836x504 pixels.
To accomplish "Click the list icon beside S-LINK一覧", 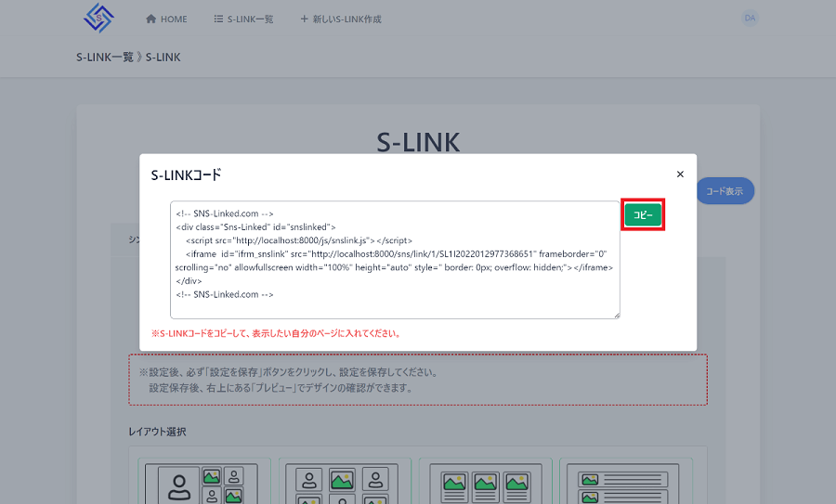I will [218, 19].
